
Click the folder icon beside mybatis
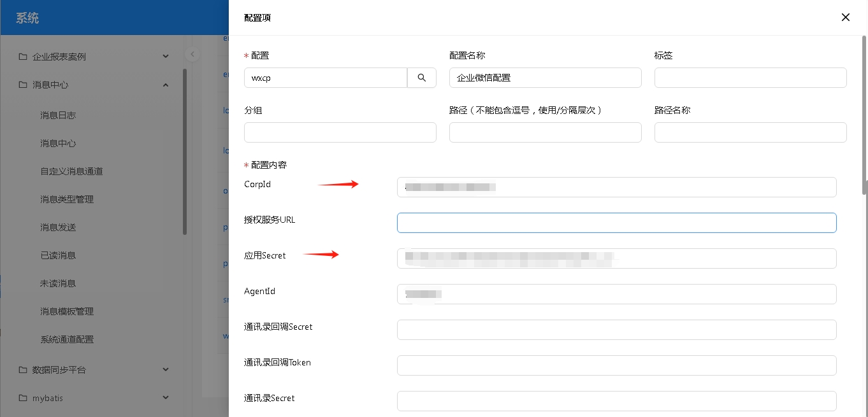23,398
